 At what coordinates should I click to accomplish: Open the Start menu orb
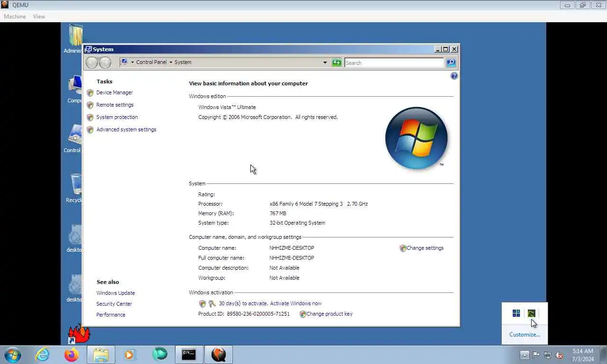click(12, 355)
